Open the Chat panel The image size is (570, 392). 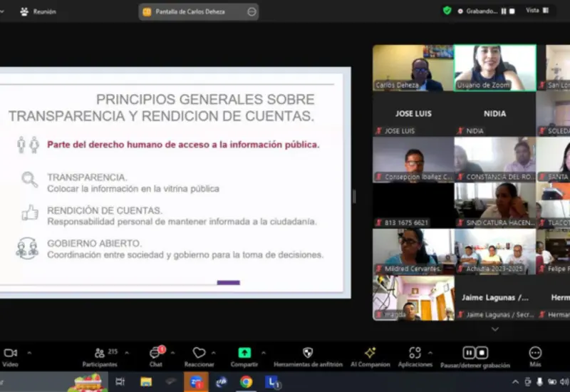(156, 357)
